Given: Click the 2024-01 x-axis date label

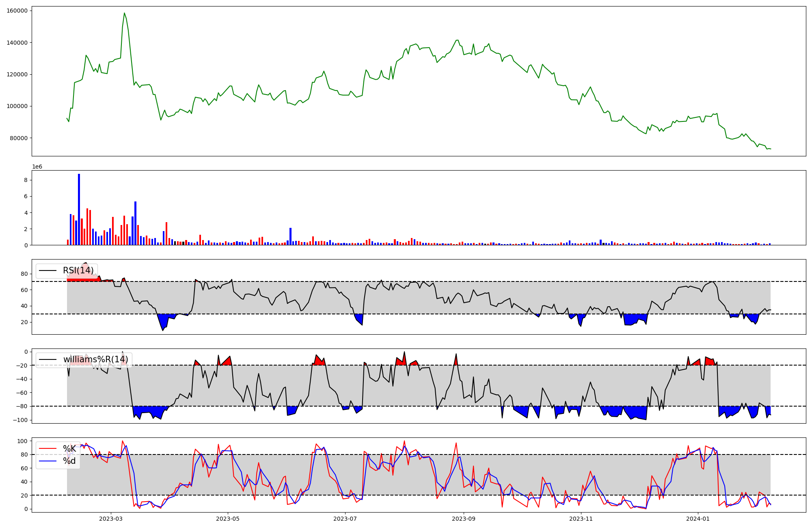Looking at the screenshot, I should (698, 519).
